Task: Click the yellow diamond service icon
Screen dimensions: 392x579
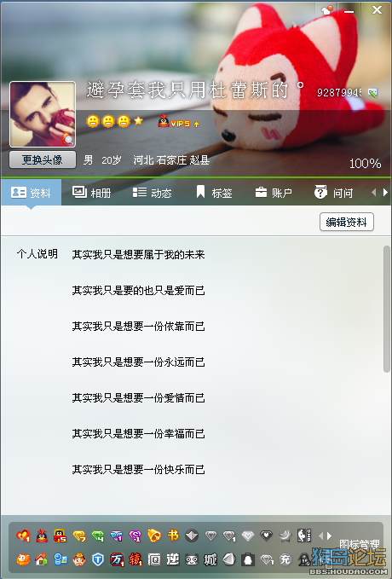Action: tap(79, 536)
